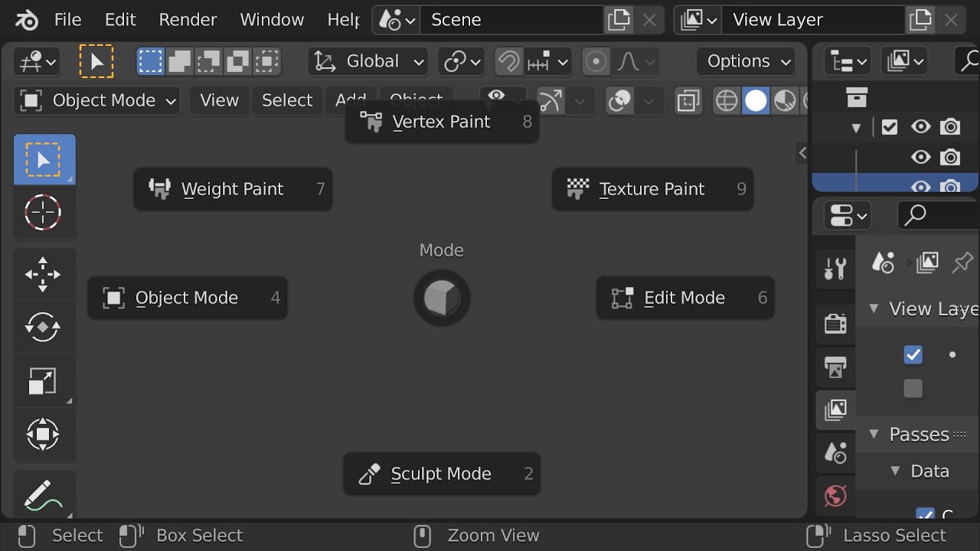Switch to solid viewport shading
This screenshot has width=980, height=551.
[x=756, y=101]
